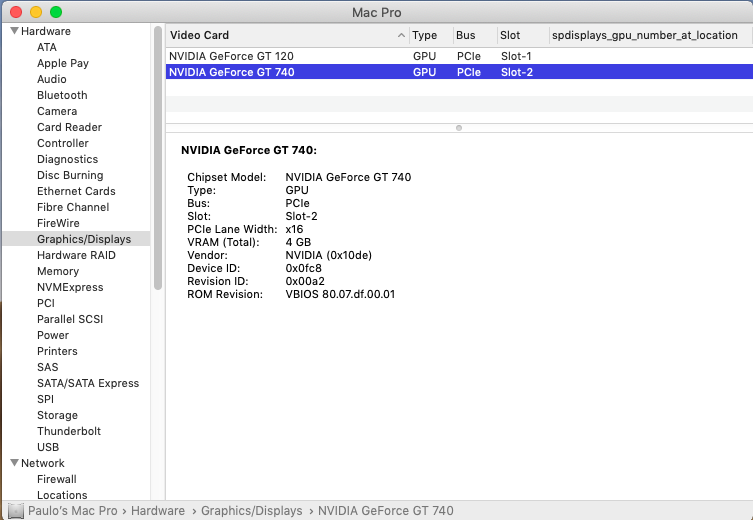Screen dimensions: 753x520
Task: Click Vendor value NVIDIA (0x10de)
Action: pyautogui.click(x=328, y=255)
